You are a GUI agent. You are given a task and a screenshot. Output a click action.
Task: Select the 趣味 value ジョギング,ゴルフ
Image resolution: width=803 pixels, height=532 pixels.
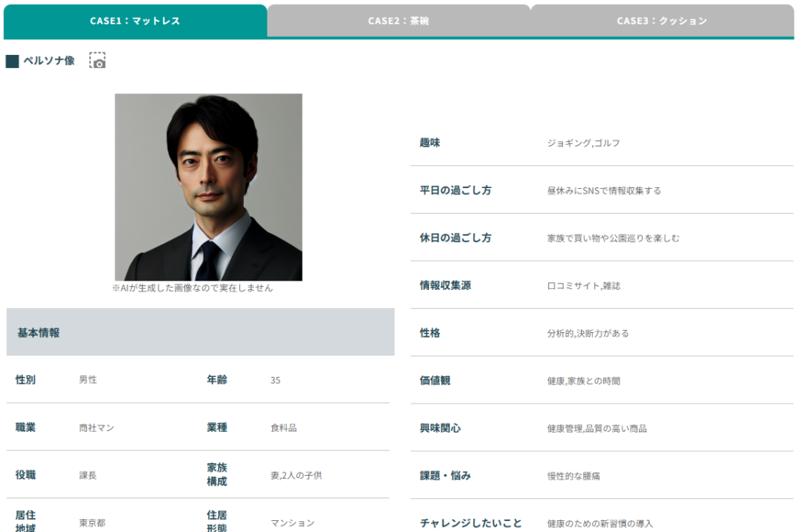tap(583, 143)
